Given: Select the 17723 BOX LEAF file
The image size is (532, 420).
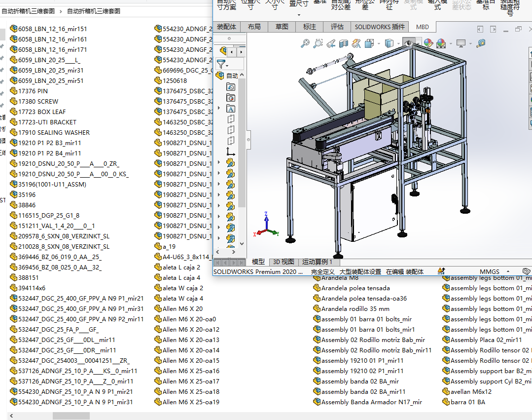Looking at the screenshot, I should tap(41, 112).
